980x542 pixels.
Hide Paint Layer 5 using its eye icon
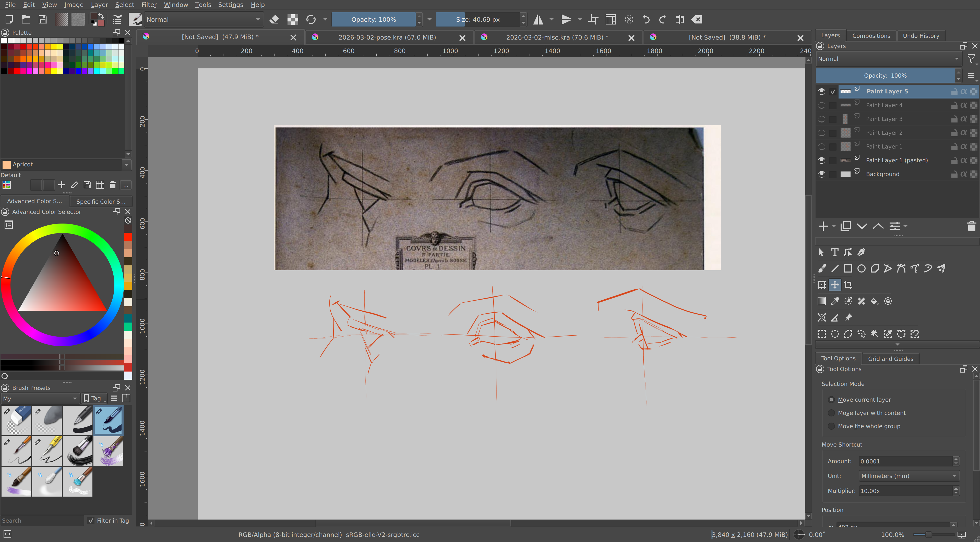click(x=821, y=92)
